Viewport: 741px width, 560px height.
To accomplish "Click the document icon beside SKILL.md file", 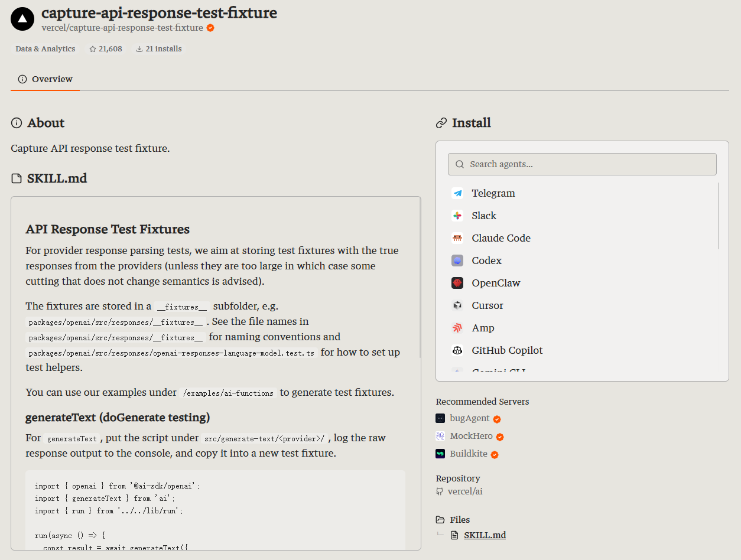I will pyautogui.click(x=454, y=535).
